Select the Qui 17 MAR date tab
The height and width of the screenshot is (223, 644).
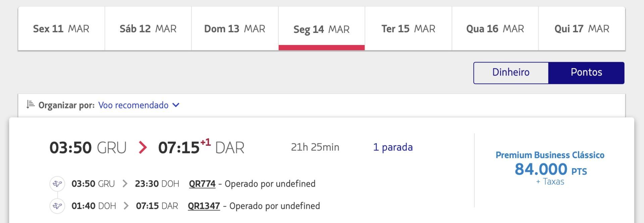pyautogui.click(x=582, y=29)
